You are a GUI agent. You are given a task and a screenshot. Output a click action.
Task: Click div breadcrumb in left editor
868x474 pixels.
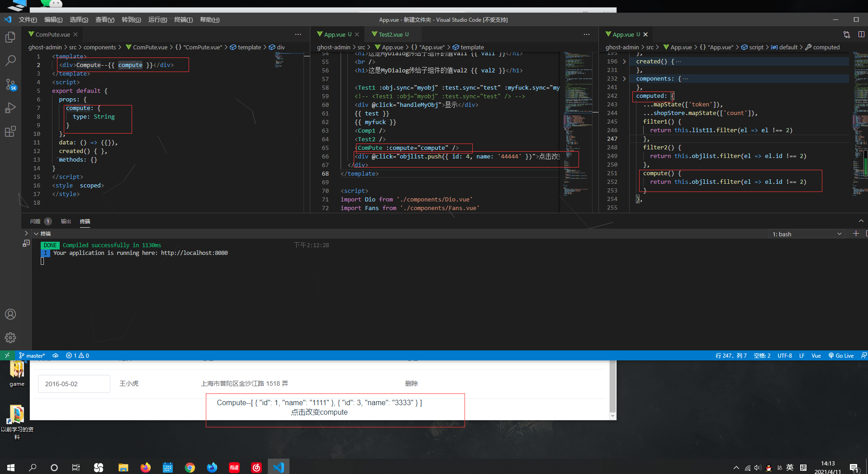tap(277, 47)
